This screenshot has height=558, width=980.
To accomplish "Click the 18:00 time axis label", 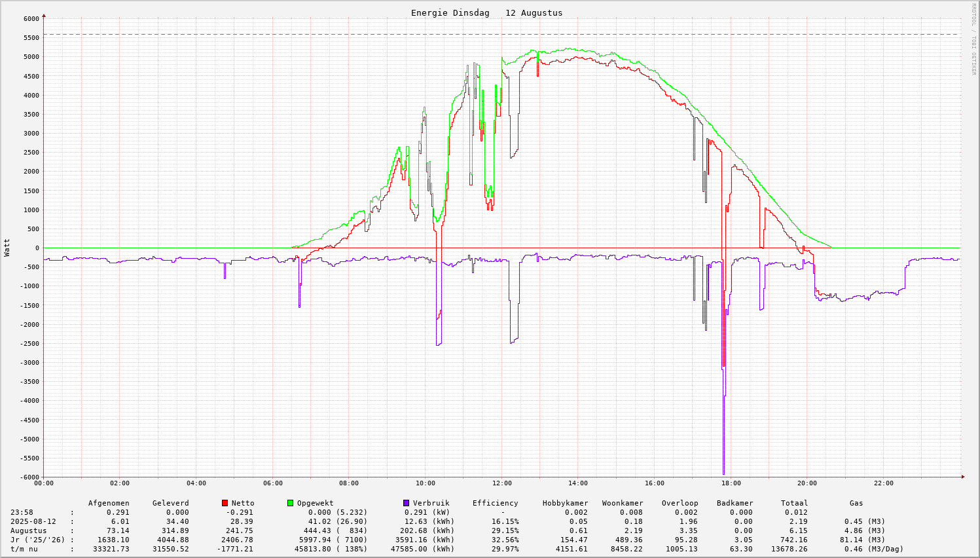I will coord(731,483).
